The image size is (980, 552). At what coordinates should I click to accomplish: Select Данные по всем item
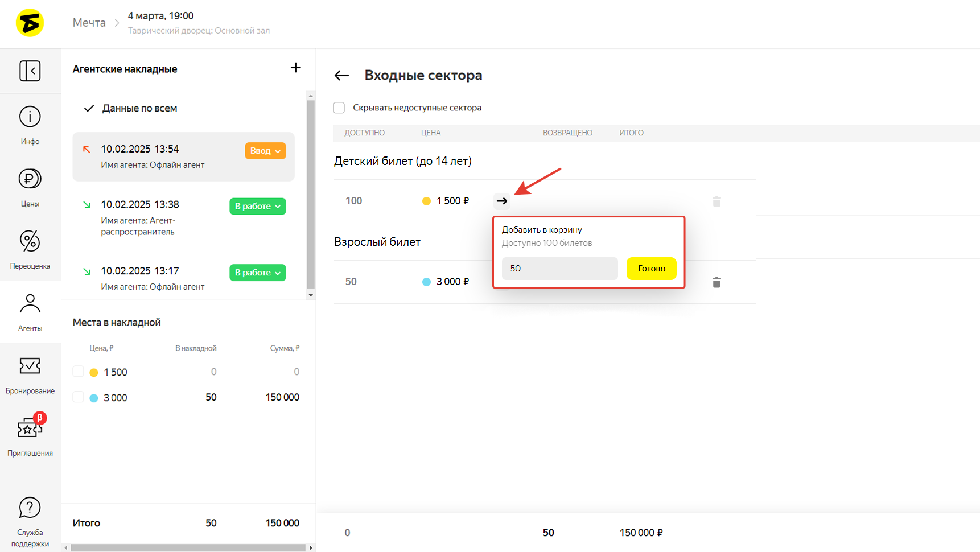[x=139, y=108]
